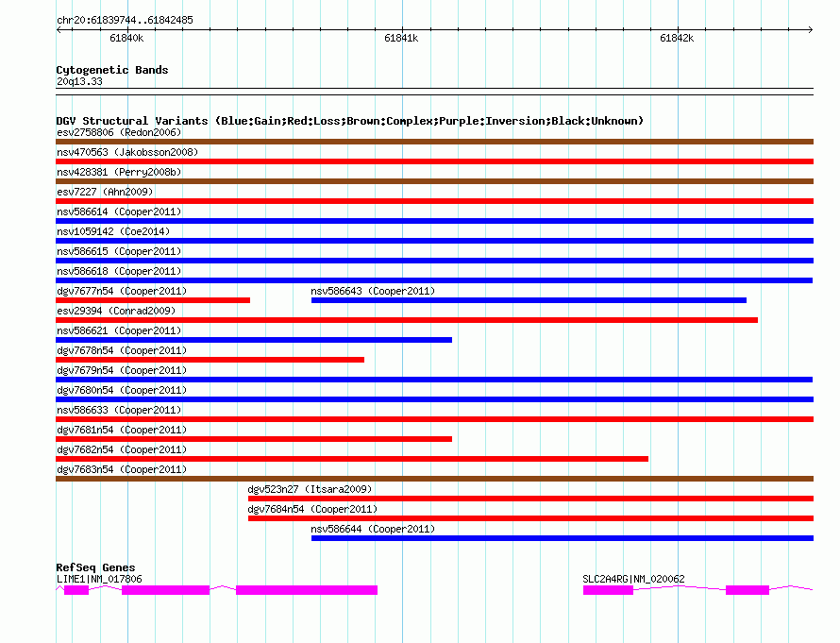The image size is (840, 643).
Task: Click the nsv586621 (Cooper2011) label
Action: click(119, 330)
